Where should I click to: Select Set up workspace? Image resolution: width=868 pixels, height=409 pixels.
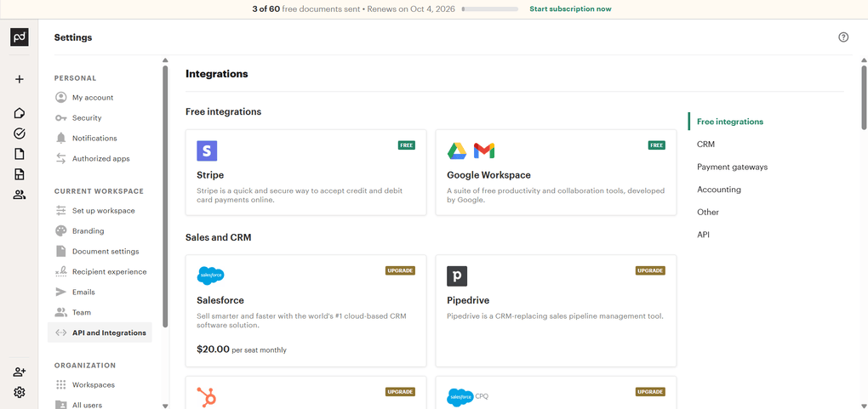(104, 211)
